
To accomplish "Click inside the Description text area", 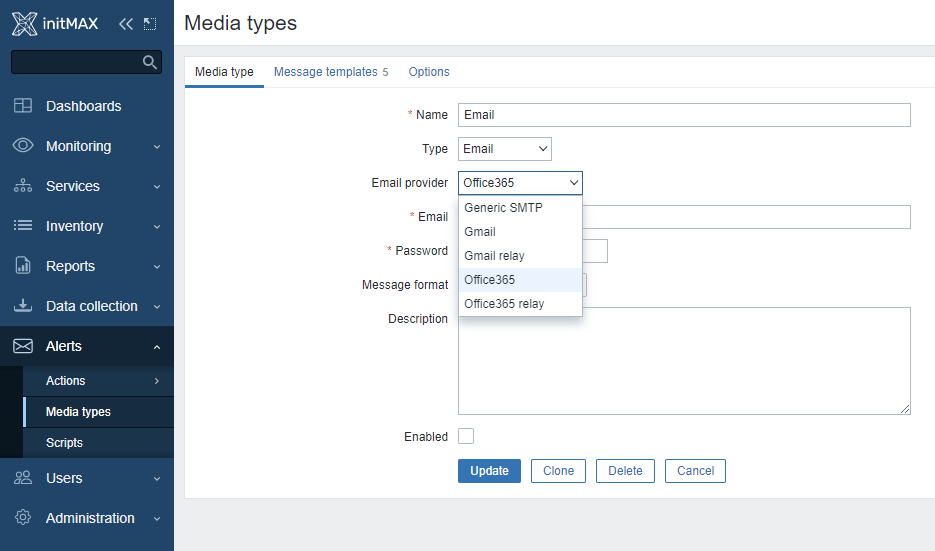I will pyautogui.click(x=684, y=361).
